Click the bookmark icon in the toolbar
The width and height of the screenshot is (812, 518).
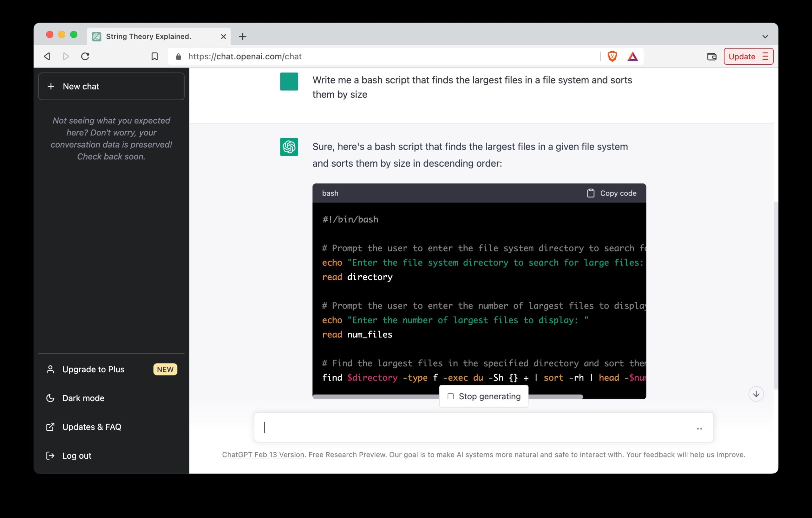[x=154, y=56]
